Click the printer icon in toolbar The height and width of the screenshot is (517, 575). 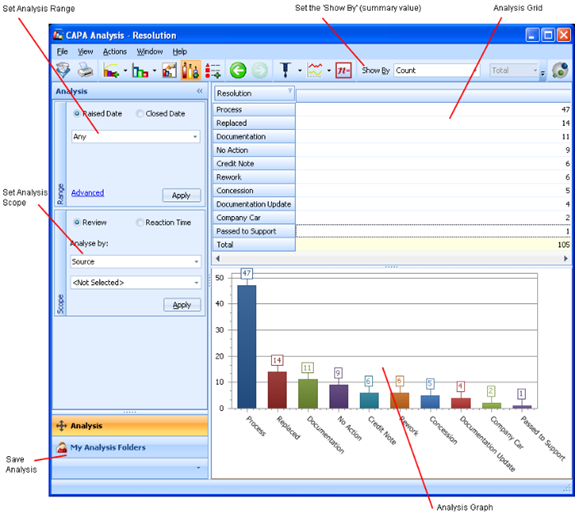click(x=85, y=70)
